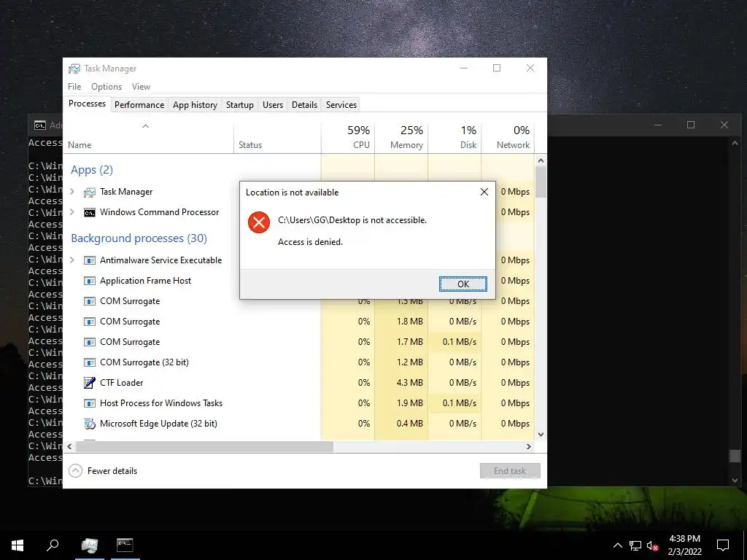Open the muted volume tray icon

point(653,545)
